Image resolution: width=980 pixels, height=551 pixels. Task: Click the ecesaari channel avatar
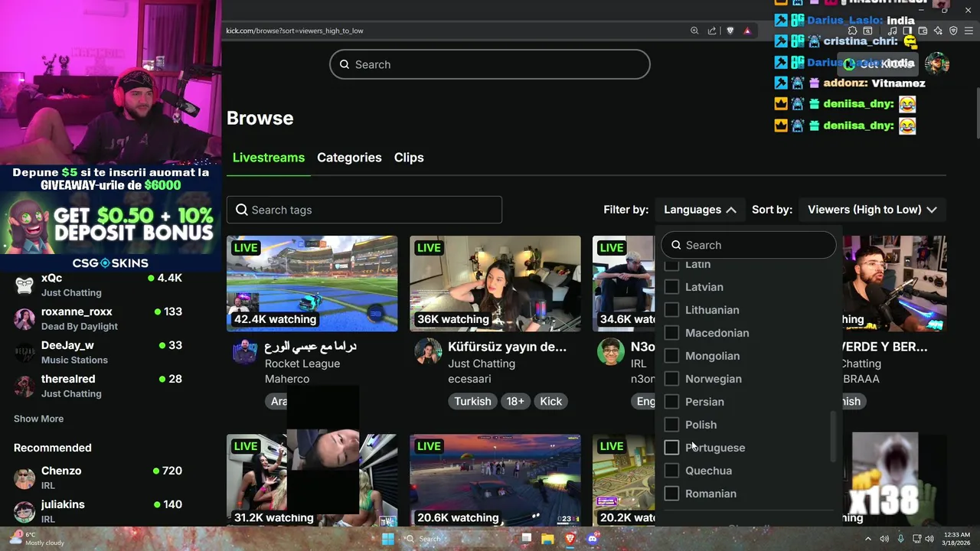428,352
